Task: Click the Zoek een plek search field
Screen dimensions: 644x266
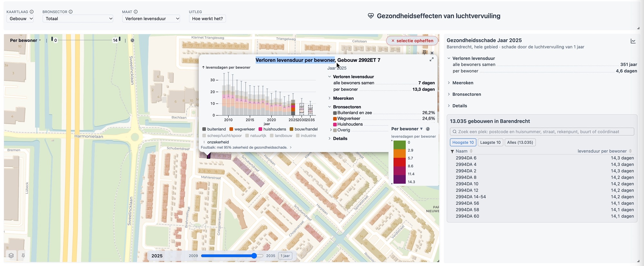Action: pyautogui.click(x=542, y=132)
